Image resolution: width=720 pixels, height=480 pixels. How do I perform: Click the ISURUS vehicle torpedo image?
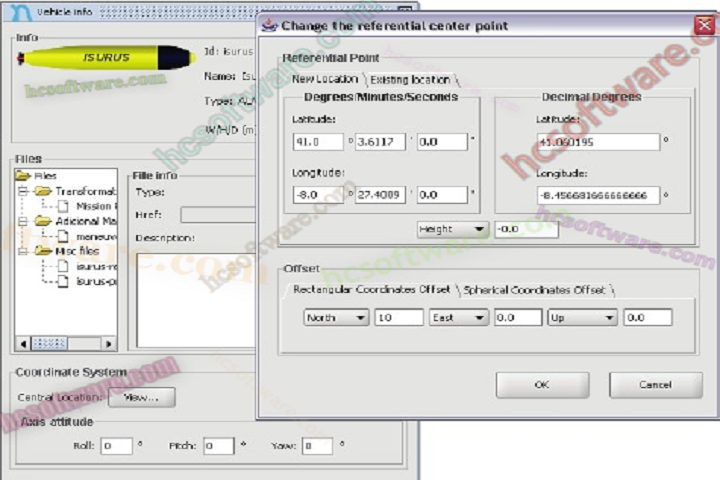click(106, 57)
